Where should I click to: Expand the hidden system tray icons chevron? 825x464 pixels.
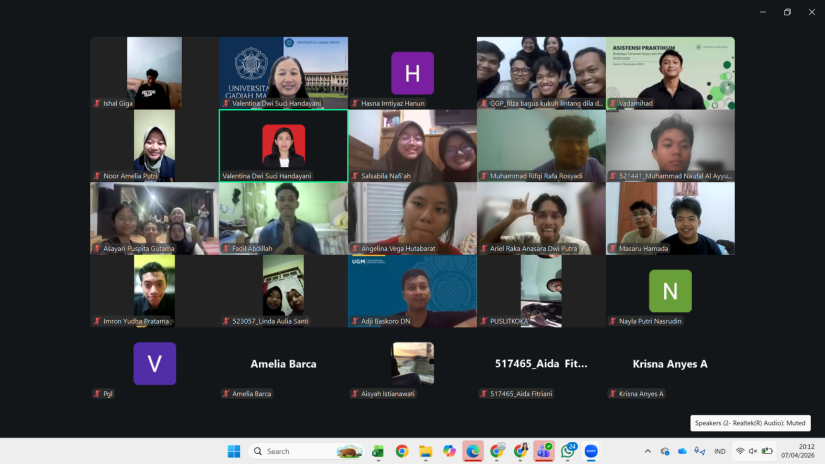coord(648,451)
